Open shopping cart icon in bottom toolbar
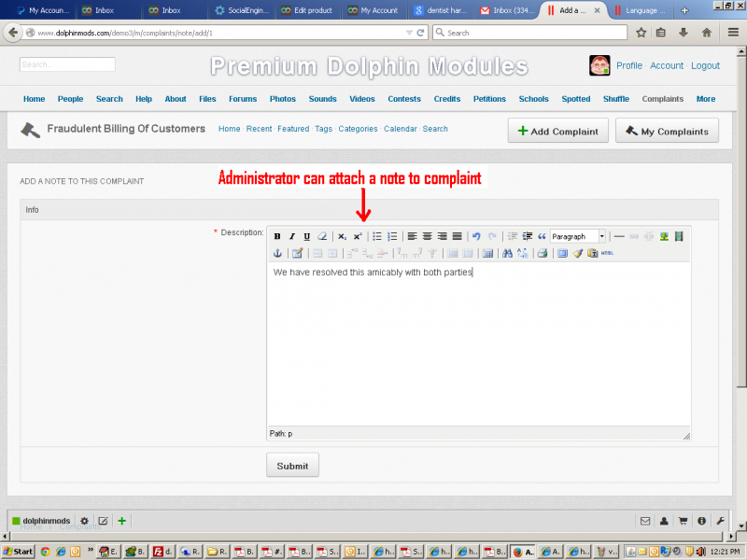This screenshot has width=747, height=560. point(683,521)
